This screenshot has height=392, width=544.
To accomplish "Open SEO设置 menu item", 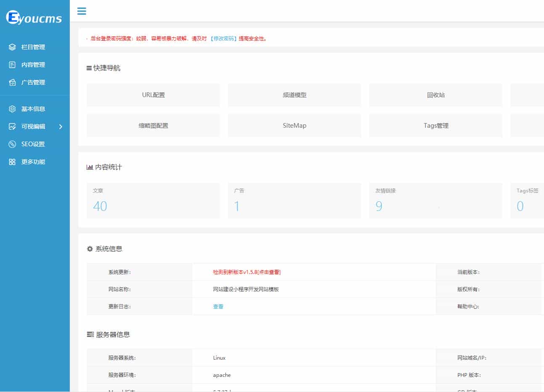I will click(x=35, y=144).
